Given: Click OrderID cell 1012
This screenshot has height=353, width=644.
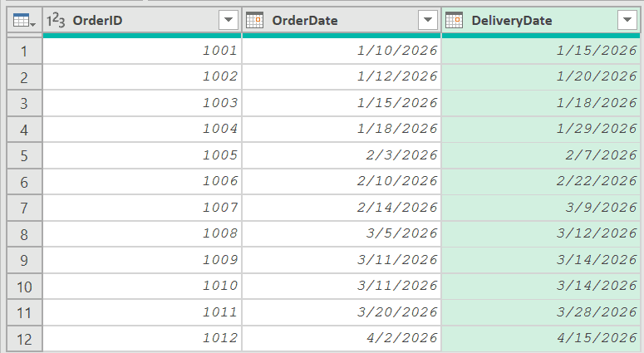Looking at the screenshot, I should [142, 339].
